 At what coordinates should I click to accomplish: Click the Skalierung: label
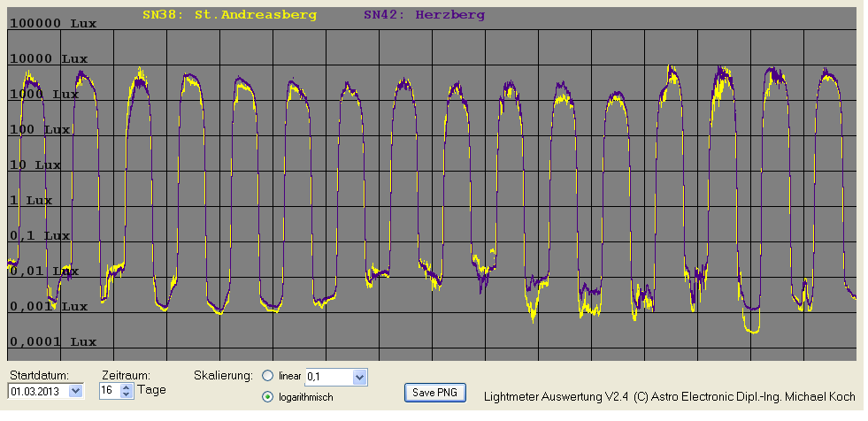point(223,375)
